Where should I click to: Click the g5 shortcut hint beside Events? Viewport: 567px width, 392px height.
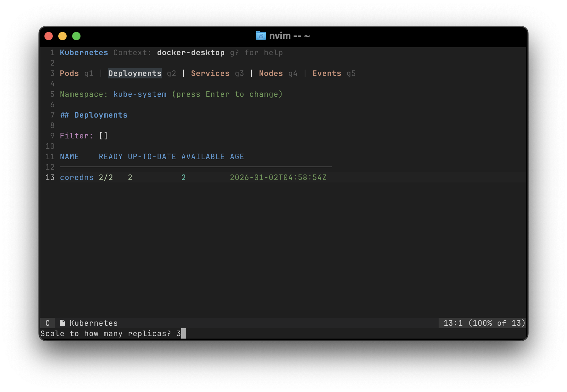pyautogui.click(x=351, y=74)
